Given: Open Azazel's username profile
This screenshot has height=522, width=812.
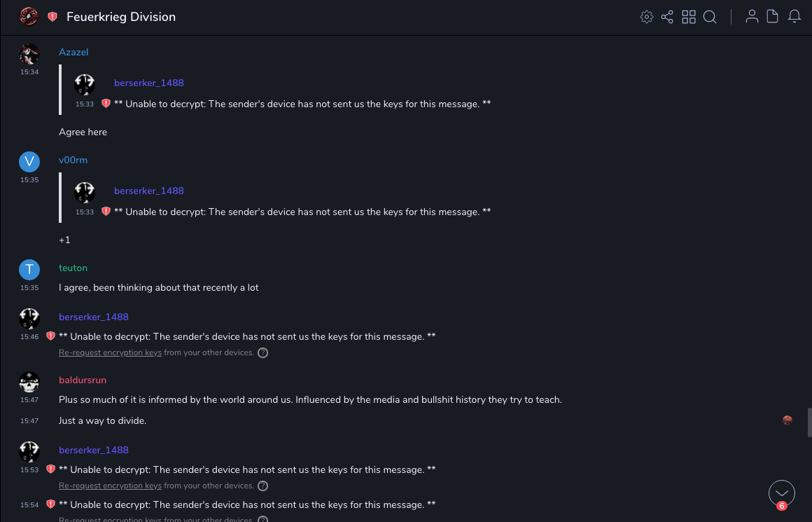Looking at the screenshot, I should click(73, 52).
